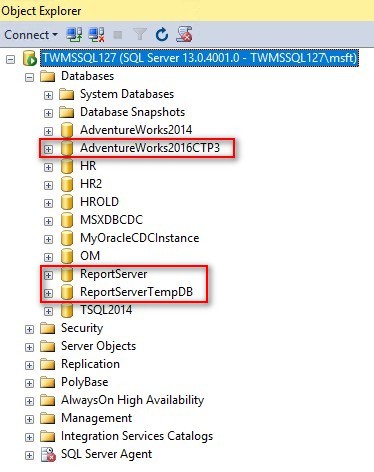
Task: Click the OM database icon
Action: tap(67, 256)
